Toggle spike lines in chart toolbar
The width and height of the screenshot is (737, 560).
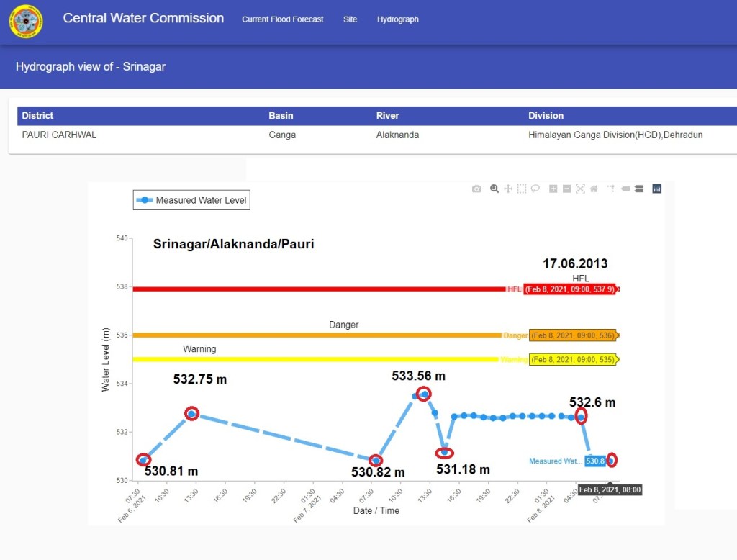point(611,189)
